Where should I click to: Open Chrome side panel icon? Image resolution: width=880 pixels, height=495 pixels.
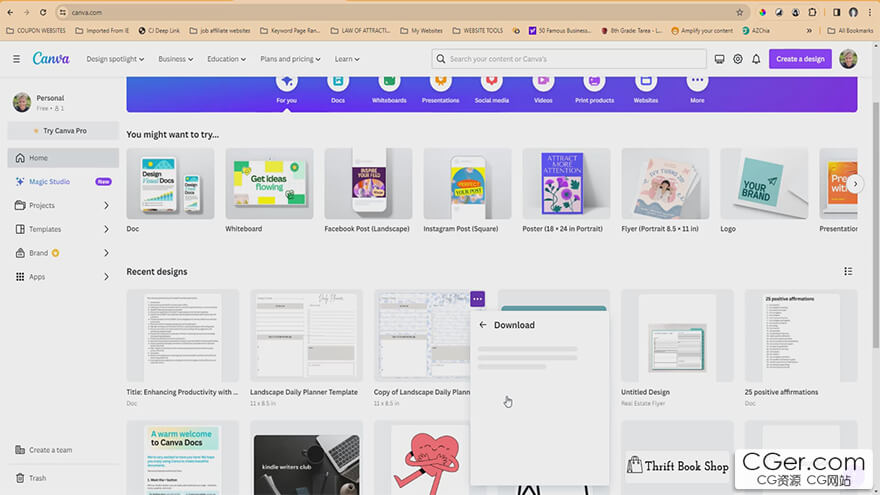click(836, 12)
